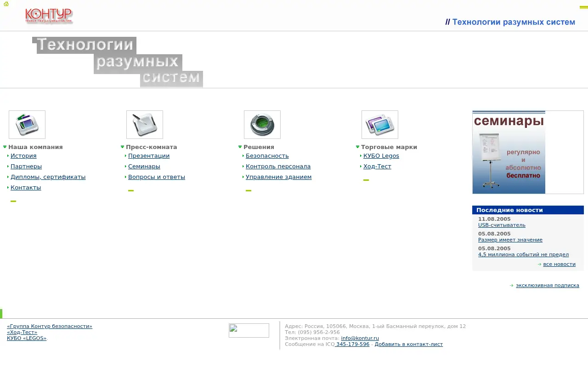
Task: Click the ICQ number 345-179-596
Action: pos(352,345)
